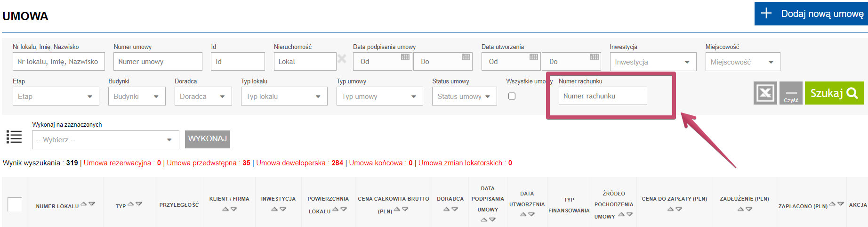The width and height of the screenshot is (868, 227).
Task: Click Umowa rezerwacyjna result filter
Action: click(122, 163)
